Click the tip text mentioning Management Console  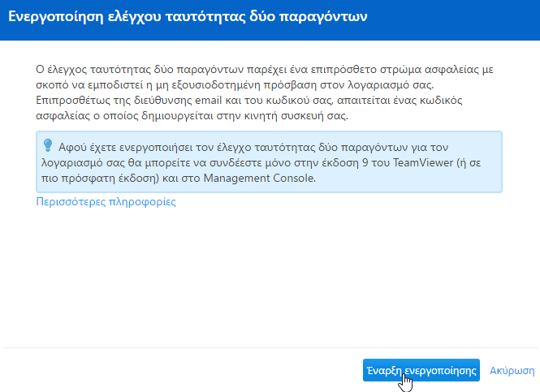tap(261, 162)
